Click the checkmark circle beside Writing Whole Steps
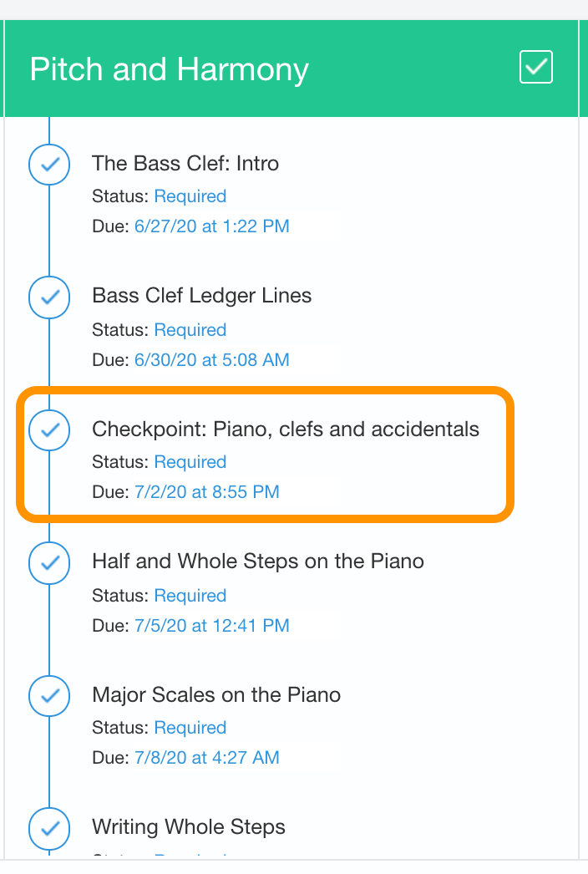The image size is (588, 874). [49, 828]
